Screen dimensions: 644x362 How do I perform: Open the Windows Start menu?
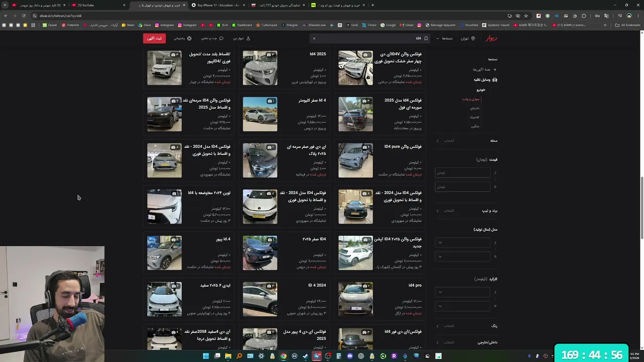(x=206, y=356)
